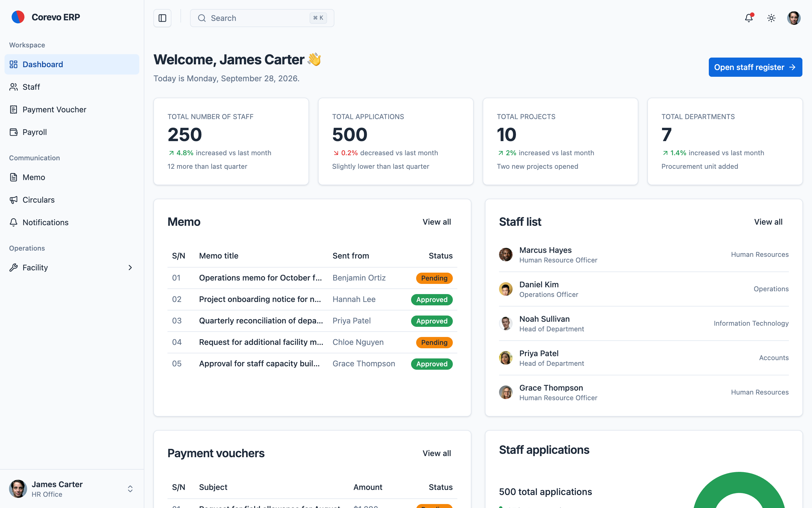
Task: Click the Corevo ERP logo icon
Action: pyautogui.click(x=18, y=17)
